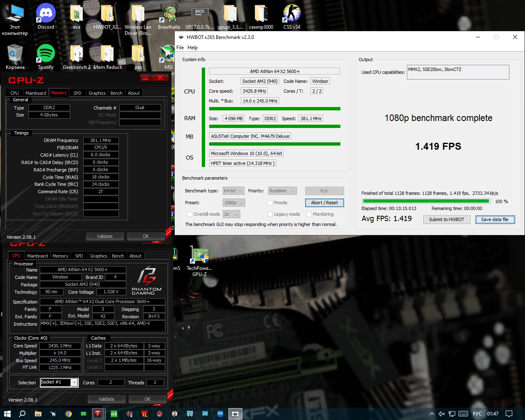Switch to About tab in upper CPU-Z
The image size is (525, 420).
coord(134,93)
